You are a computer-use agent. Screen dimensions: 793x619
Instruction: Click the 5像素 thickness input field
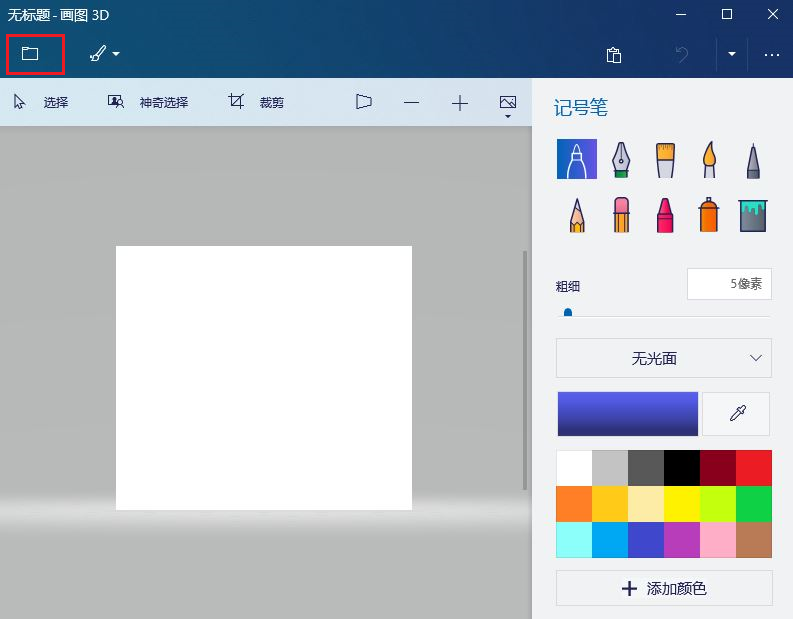[x=729, y=284]
